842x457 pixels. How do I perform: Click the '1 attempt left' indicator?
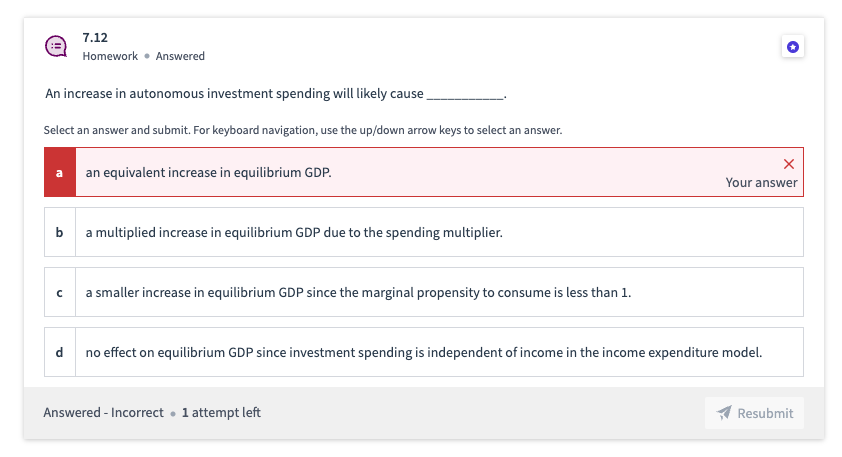coord(221,413)
